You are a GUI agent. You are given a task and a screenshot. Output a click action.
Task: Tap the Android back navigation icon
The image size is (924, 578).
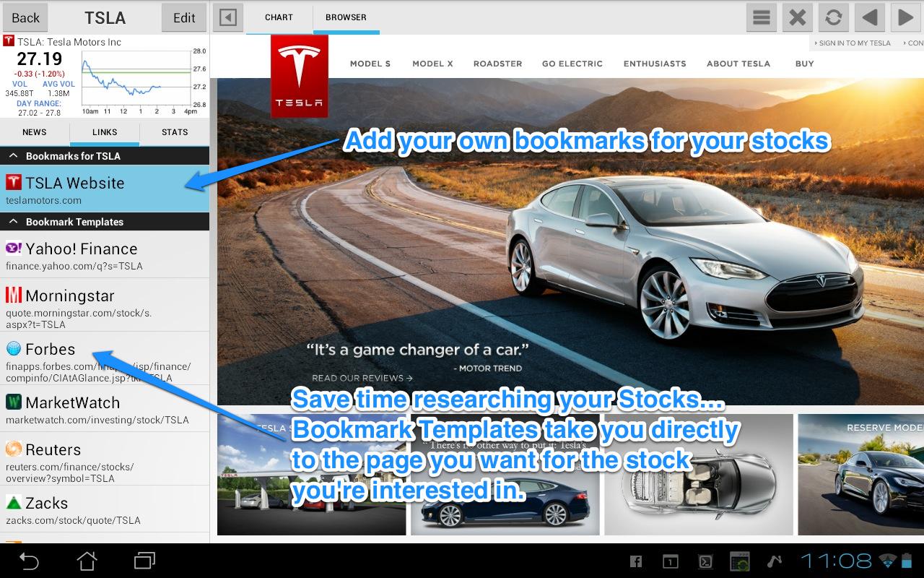(29, 561)
